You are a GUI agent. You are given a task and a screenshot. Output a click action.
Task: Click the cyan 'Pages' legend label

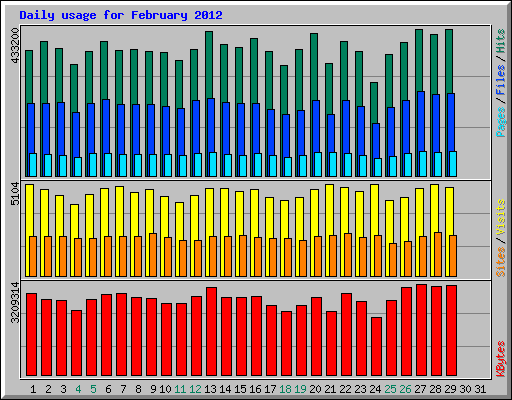click(x=501, y=122)
